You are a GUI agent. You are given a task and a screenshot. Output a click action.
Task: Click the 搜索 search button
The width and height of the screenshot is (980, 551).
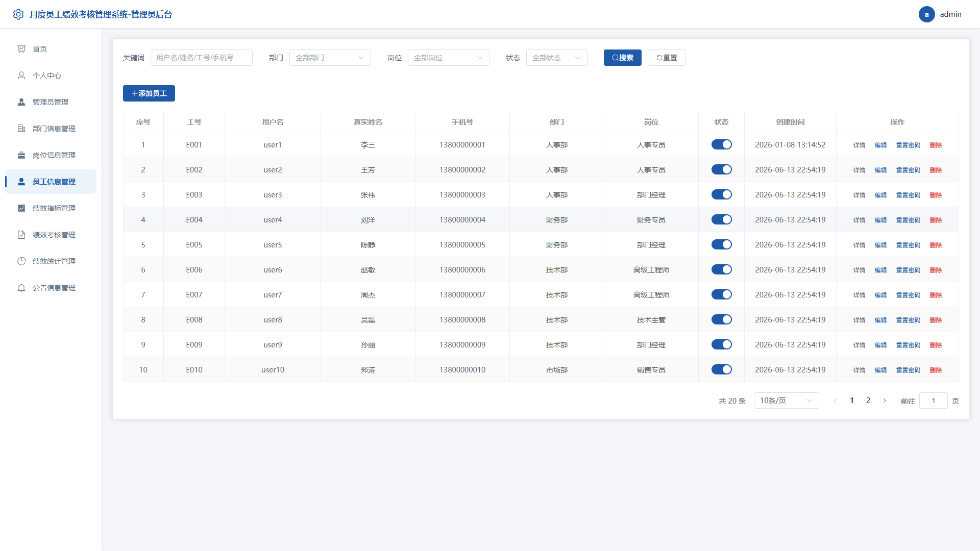622,58
